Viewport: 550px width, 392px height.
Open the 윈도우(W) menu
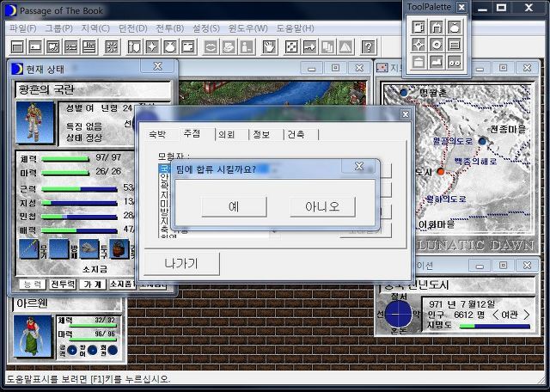[248, 28]
